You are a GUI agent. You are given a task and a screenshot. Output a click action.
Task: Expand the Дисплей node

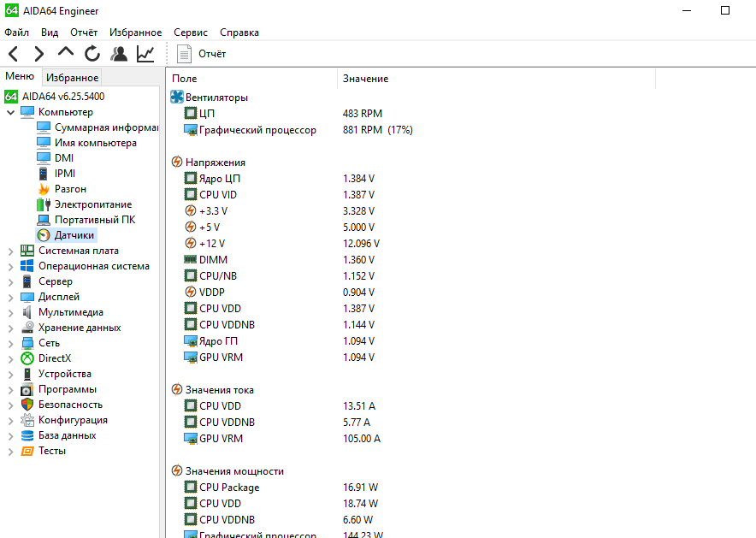(10, 298)
